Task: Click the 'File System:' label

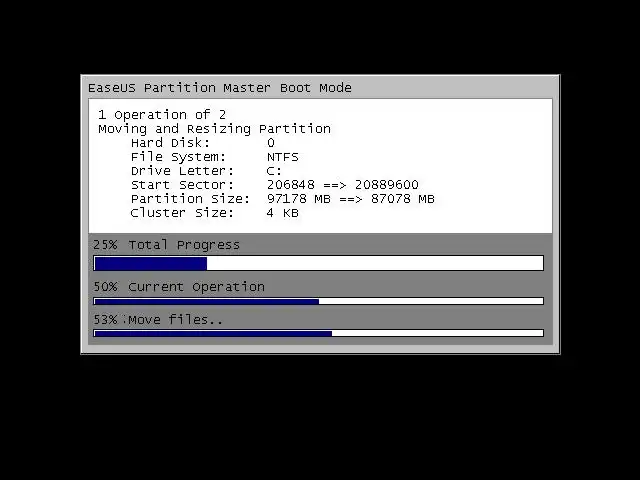Action: pos(178,157)
